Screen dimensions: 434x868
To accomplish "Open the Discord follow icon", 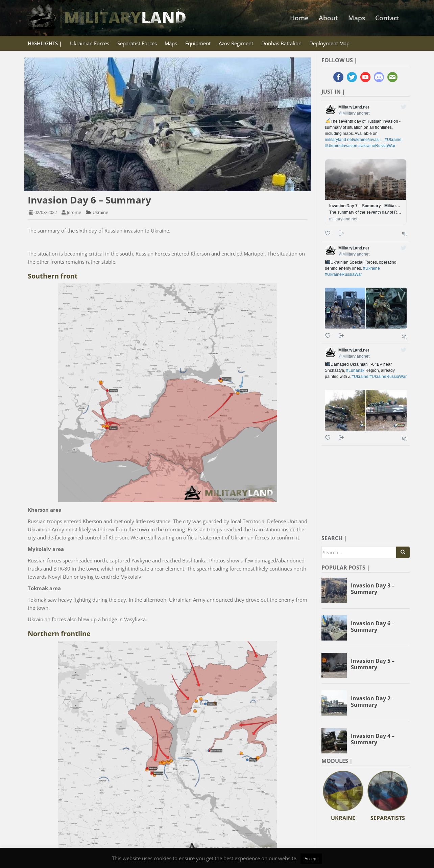I will [x=379, y=77].
